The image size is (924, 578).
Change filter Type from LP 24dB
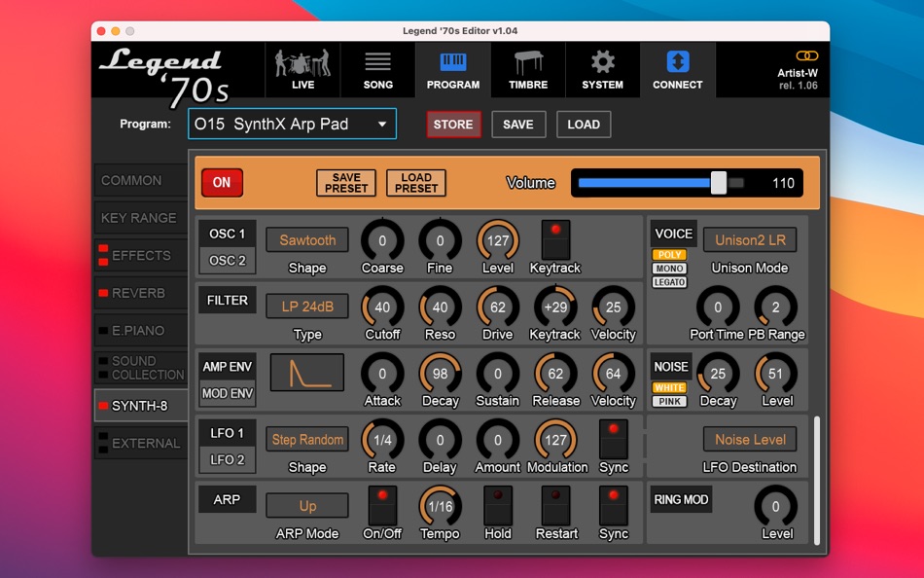306,306
